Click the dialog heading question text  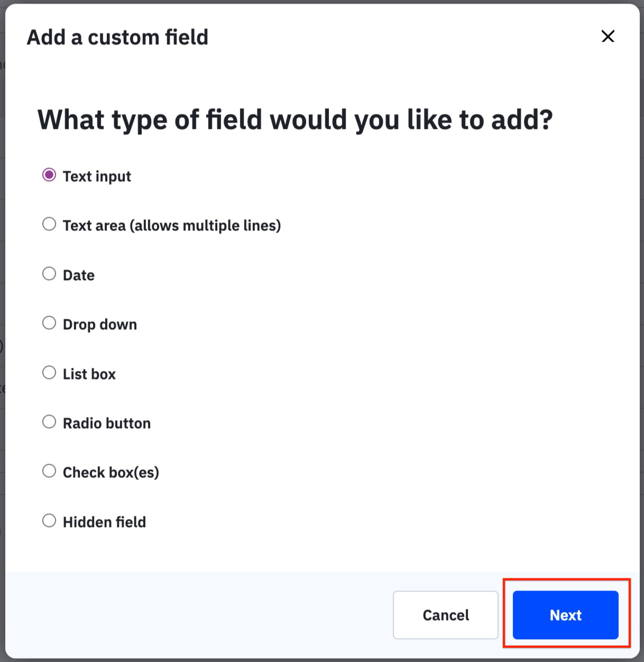(x=295, y=119)
